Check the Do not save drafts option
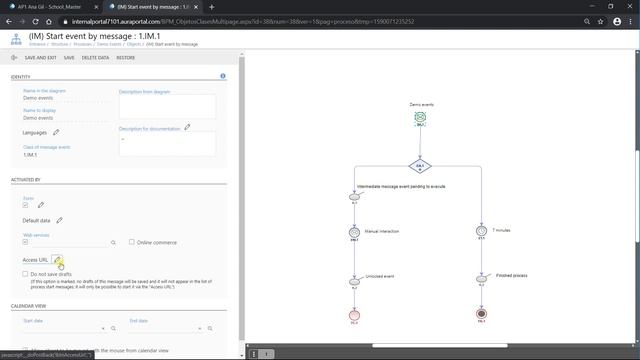This screenshot has height=360, width=640. pos(25,274)
